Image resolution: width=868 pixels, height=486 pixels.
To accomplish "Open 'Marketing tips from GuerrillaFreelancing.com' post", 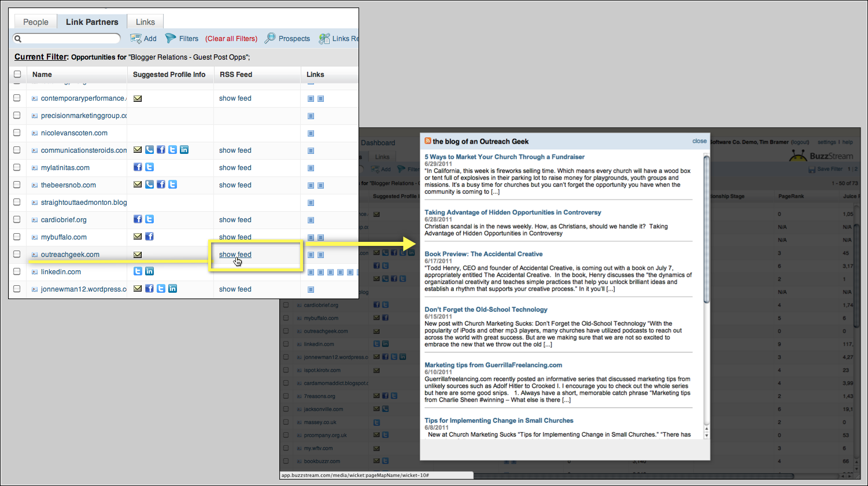I will (493, 365).
